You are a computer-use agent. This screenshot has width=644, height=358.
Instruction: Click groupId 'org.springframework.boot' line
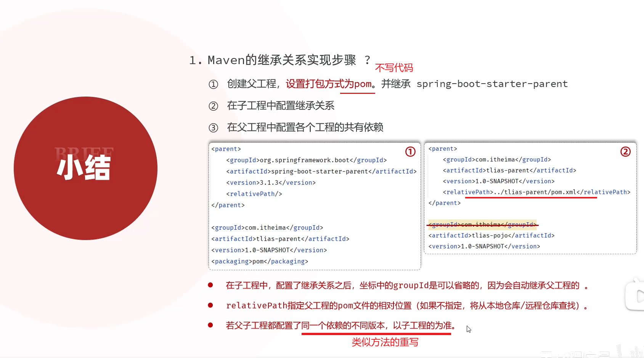point(306,160)
